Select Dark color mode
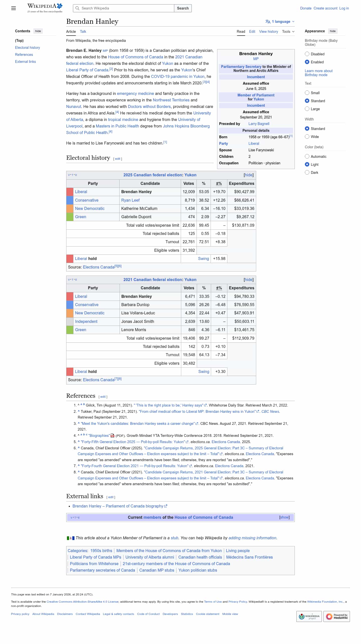 [x=307, y=172]
